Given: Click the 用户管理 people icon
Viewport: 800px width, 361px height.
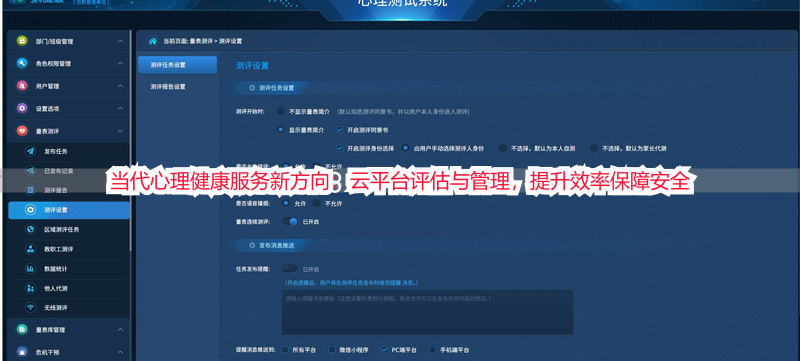Looking at the screenshot, I should (21, 86).
